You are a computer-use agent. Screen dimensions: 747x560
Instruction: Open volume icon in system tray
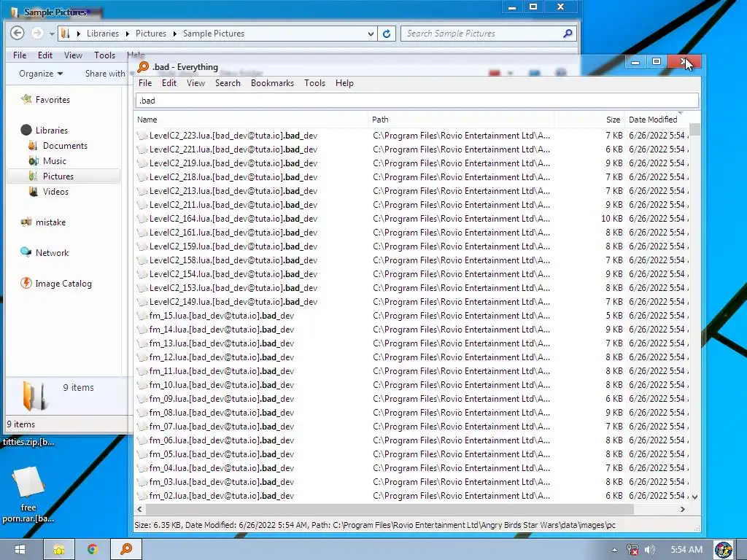coord(650,550)
